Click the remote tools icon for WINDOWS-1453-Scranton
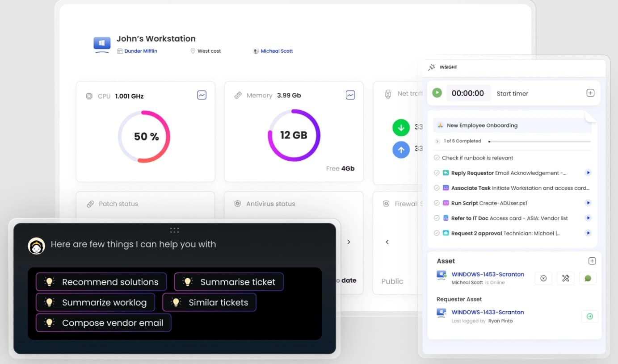618x364 pixels. click(x=565, y=278)
